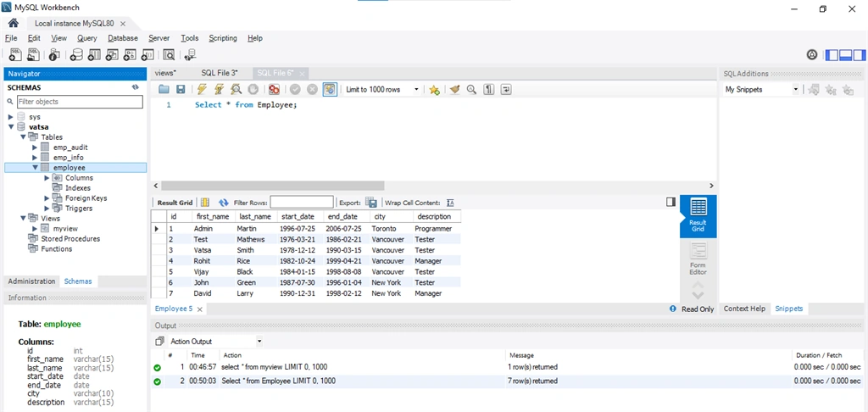Expand the emp_info table
This screenshot has width=868, height=412.
(34, 158)
